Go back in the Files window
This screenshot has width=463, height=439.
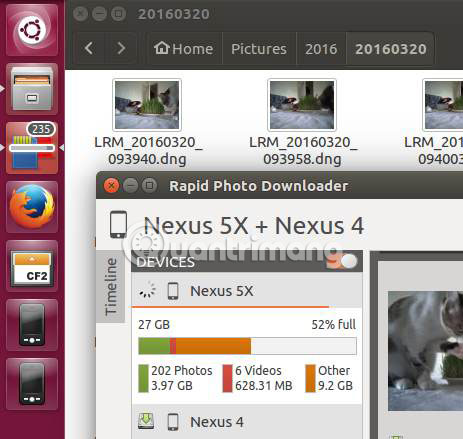[x=89, y=48]
